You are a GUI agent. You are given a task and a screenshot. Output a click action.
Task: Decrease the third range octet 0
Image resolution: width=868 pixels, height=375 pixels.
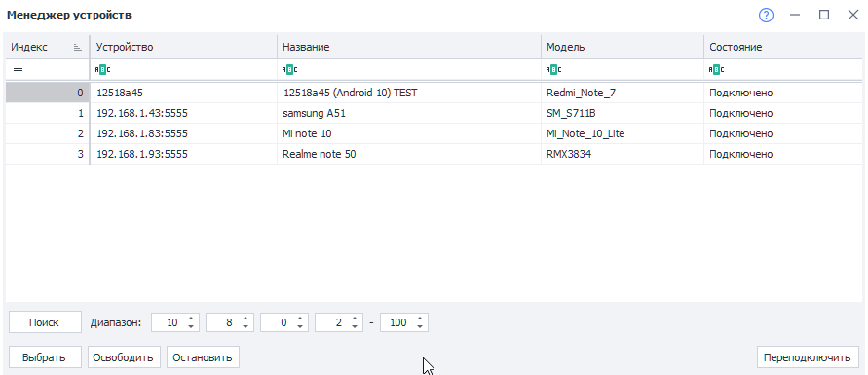click(x=300, y=326)
